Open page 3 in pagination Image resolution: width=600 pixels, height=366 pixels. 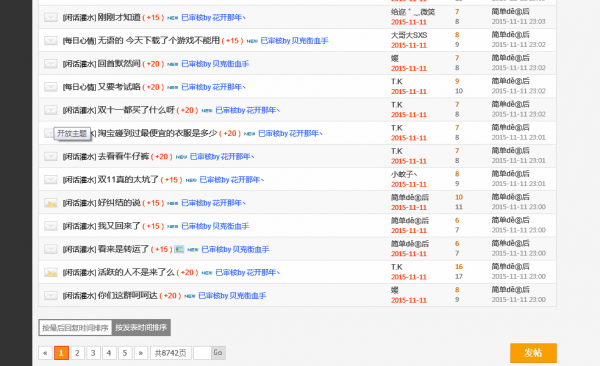[93, 353]
